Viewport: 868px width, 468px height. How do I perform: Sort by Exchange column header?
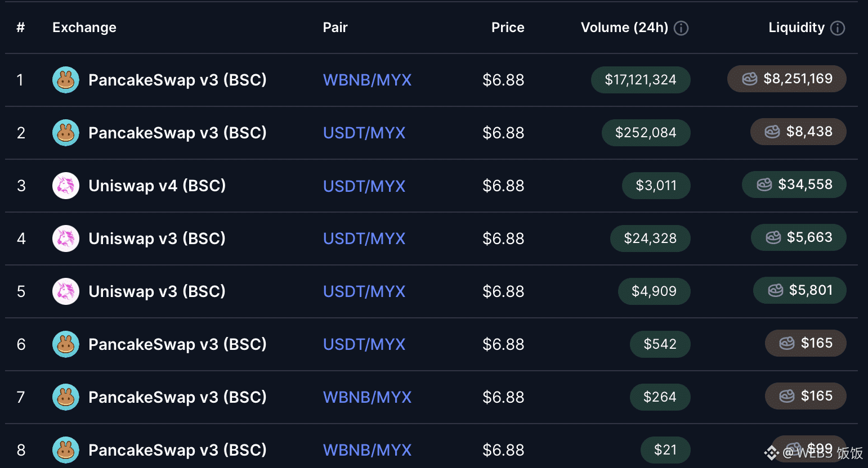84,28
